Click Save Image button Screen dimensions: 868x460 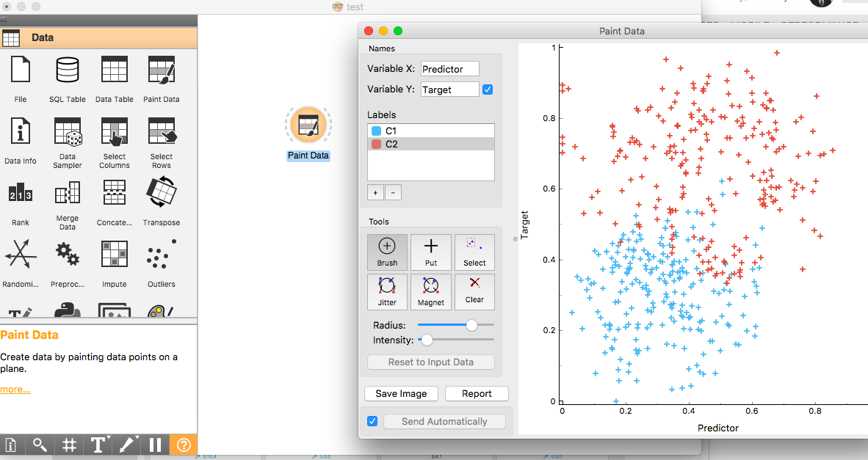[x=402, y=394]
